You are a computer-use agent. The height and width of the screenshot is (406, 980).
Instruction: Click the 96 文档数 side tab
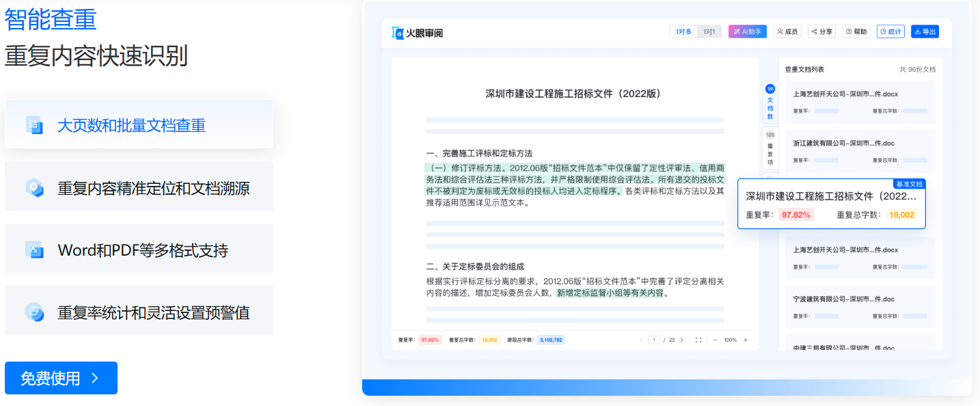(770, 103)
